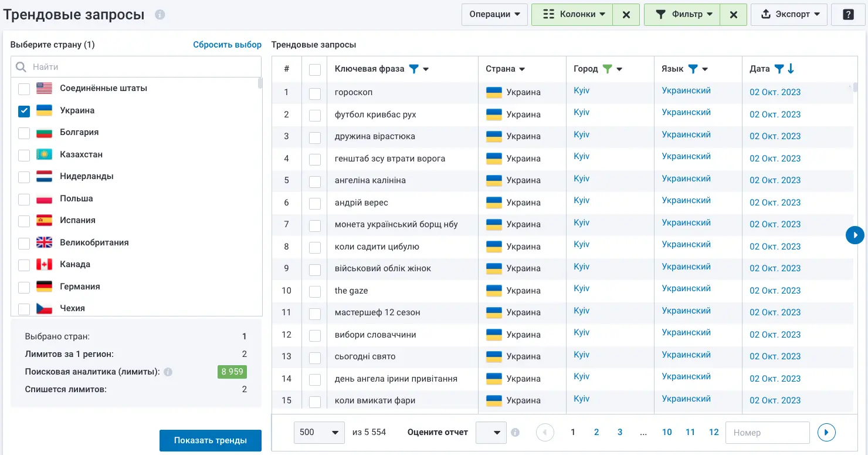
Task: Click the Показать тренды button
Action: (210, 440)
